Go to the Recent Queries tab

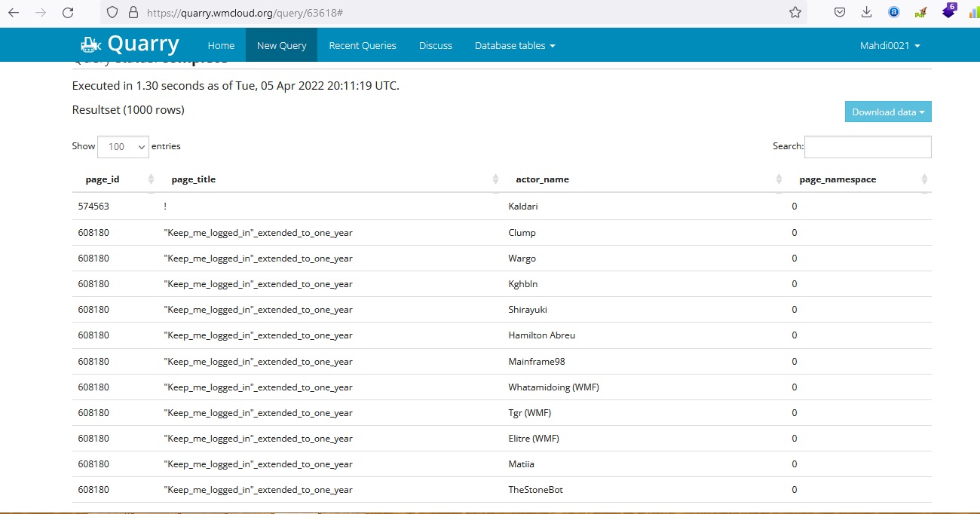[363, 45]
